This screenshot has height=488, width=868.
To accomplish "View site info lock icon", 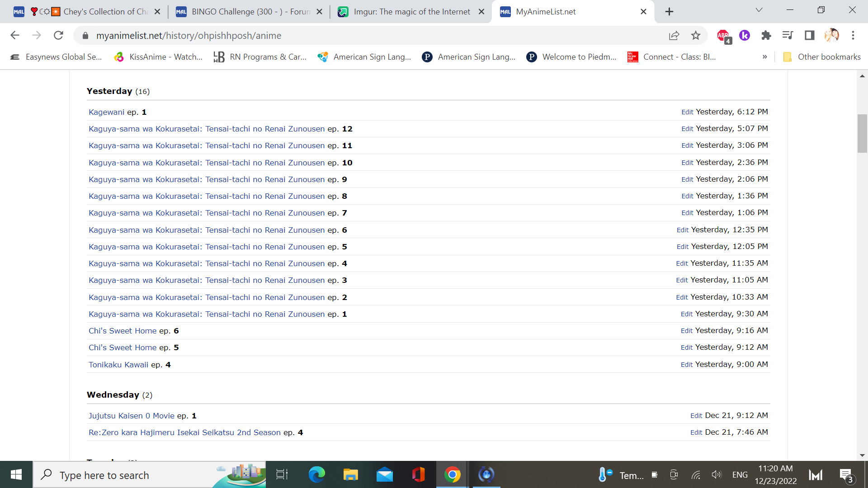I will (85, 35).
